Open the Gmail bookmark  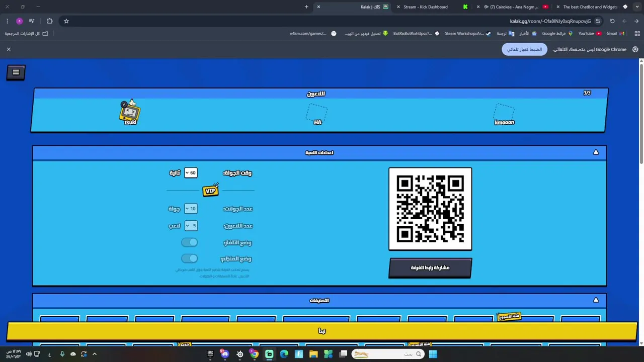point(615,34)
